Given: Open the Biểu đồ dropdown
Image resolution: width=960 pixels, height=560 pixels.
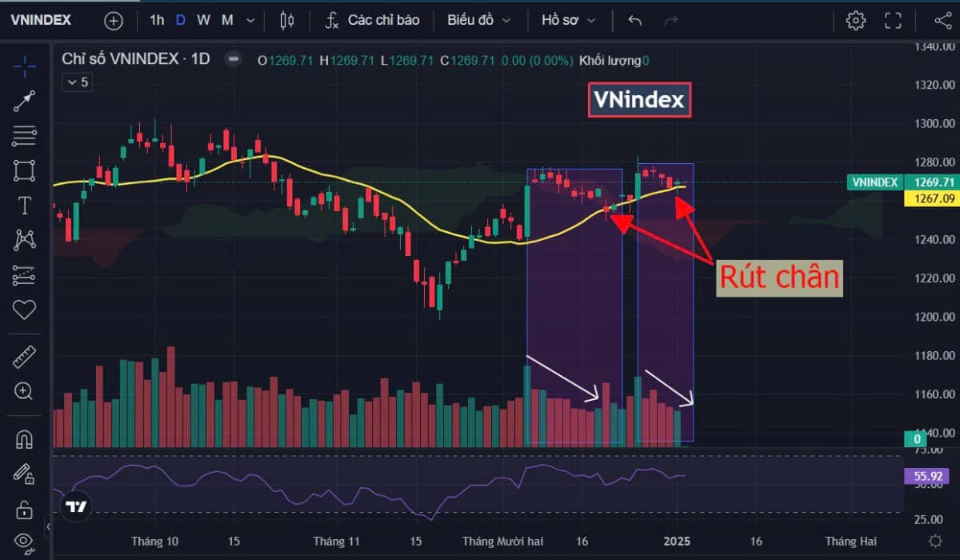Looking at the screenshot, I should 478,20.
